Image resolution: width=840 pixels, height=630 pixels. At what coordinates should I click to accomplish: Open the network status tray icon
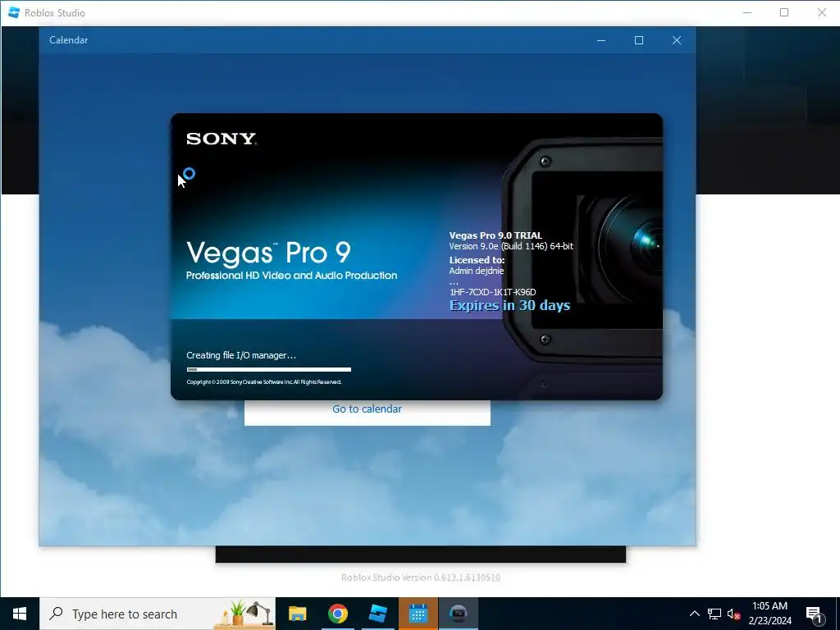point(714,614)
